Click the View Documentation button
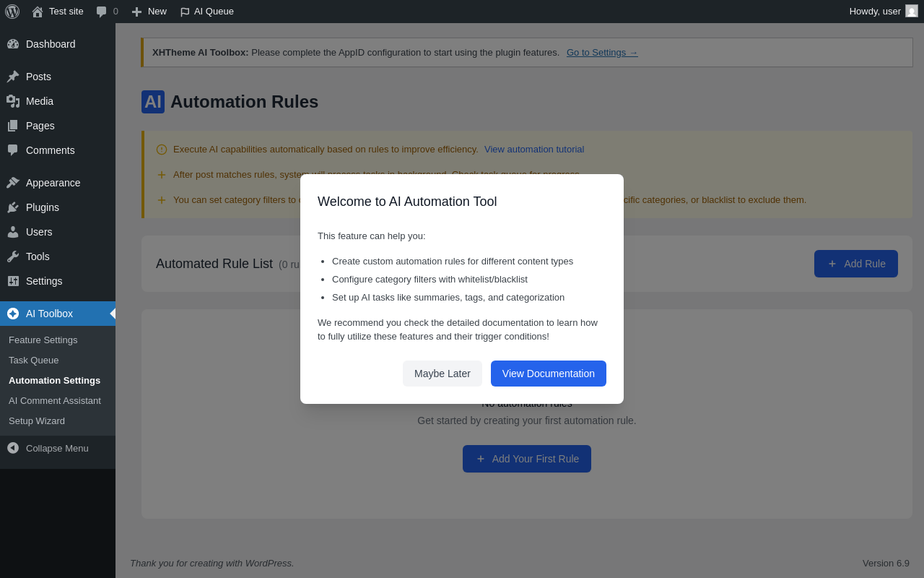This screenshot has height=578, width=924. point(549,374)
